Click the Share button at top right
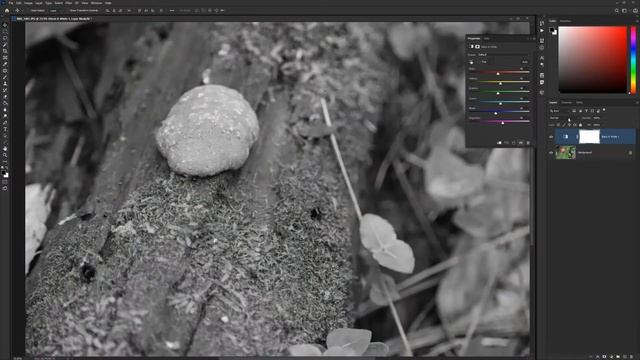 [636, 11]
